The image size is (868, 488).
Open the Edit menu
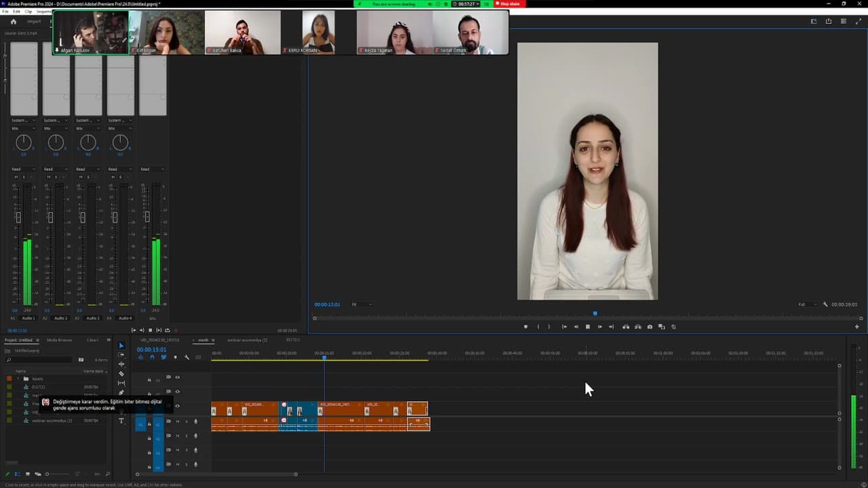tap(16, 12)
